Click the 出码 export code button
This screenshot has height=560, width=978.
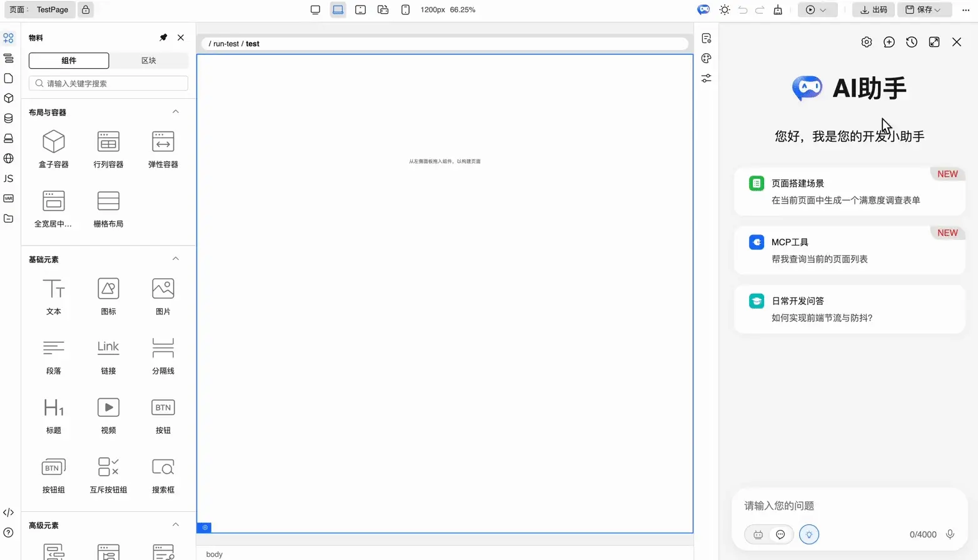click(x=874, y=9)
